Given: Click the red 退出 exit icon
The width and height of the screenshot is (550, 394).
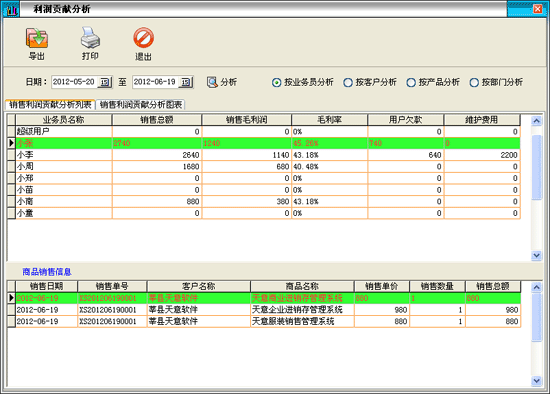Looking at the screenshot, I should 143,38.
